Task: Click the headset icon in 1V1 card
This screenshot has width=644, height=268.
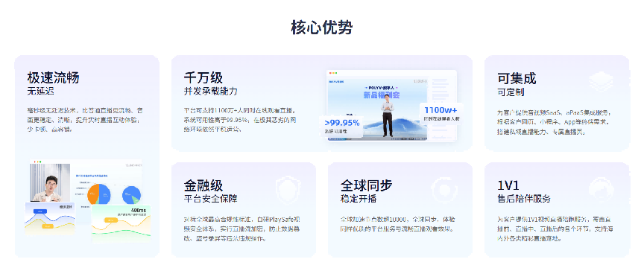Action: 602,190
